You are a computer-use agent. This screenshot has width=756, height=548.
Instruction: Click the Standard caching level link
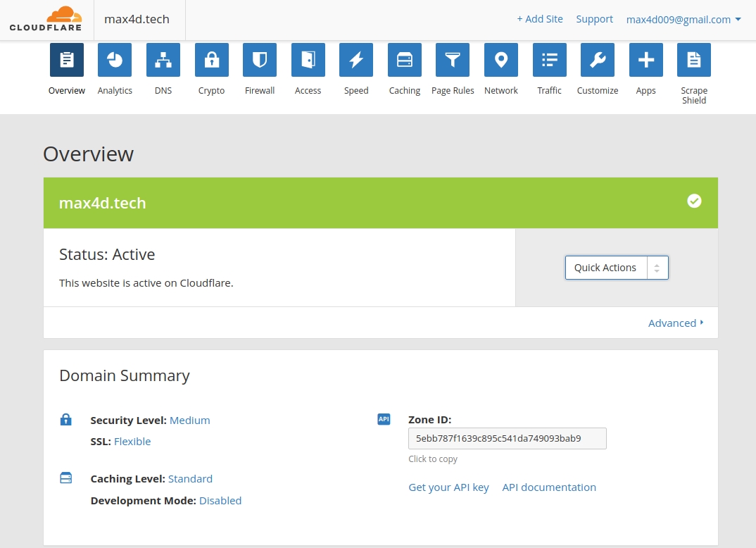pyautogui.click(x=191, y=478)
